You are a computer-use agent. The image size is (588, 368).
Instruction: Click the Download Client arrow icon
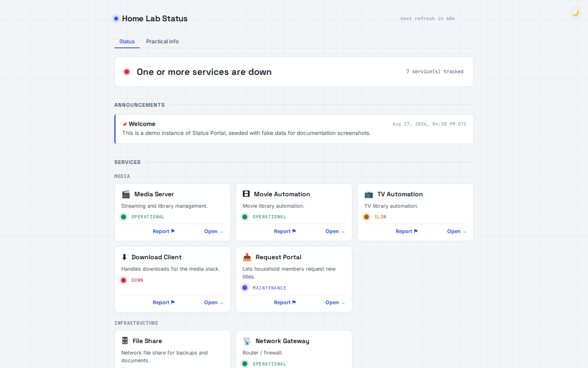pos(124,257)
